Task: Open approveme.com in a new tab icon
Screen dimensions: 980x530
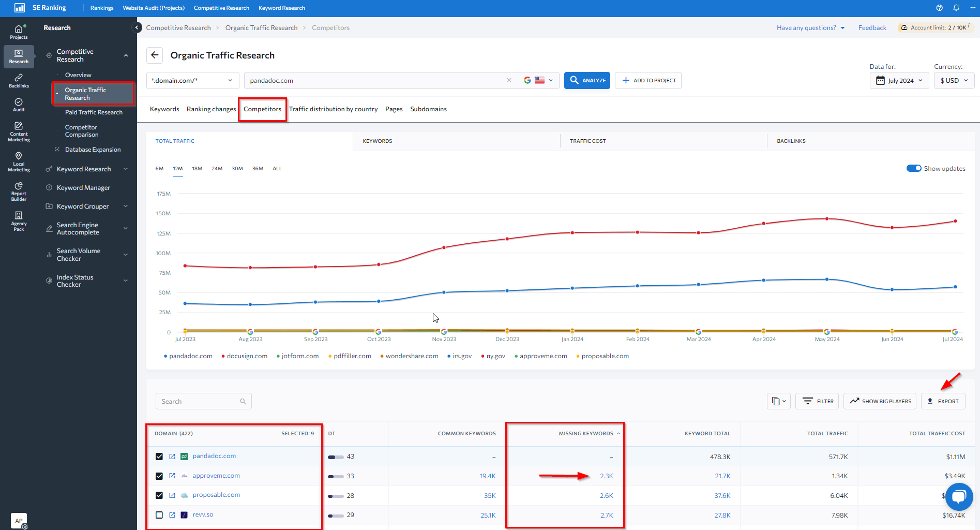Action: coord(172,476)
